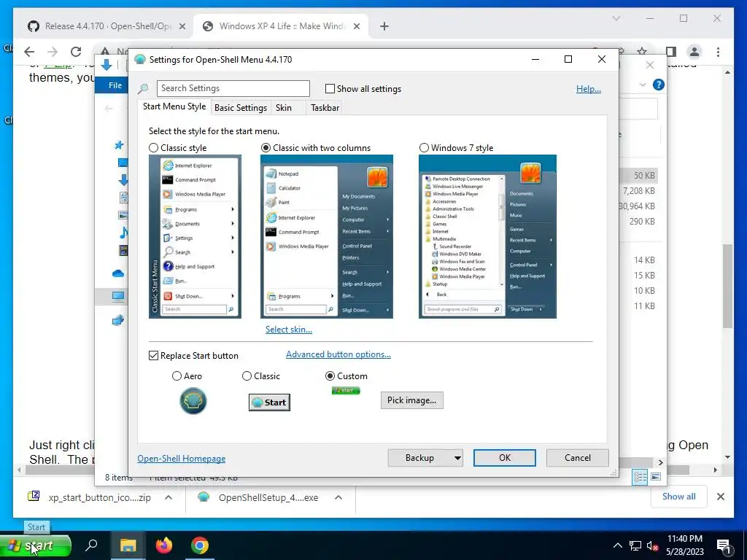This screenshot has height=560, width=747.
Task: Open the Open-Shell Homepage link
Action: 182,459
